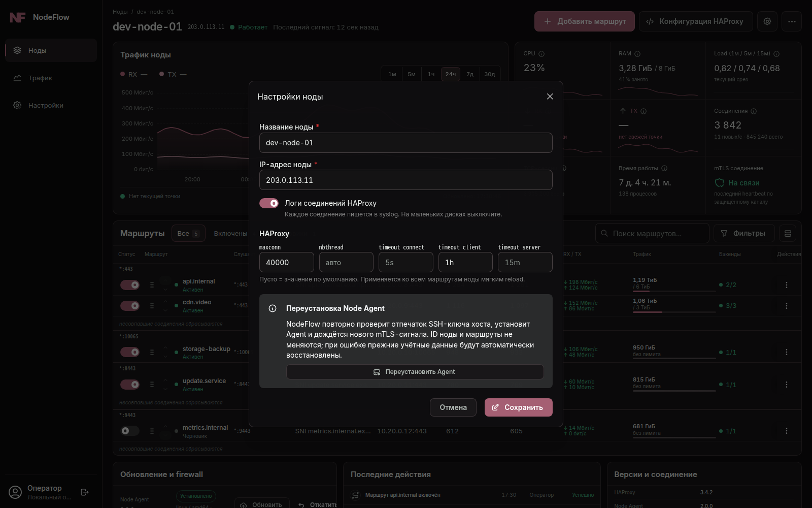Close the node settings dialog
The width and height of the screenshot is (812, 508).
tap(550, 97)
